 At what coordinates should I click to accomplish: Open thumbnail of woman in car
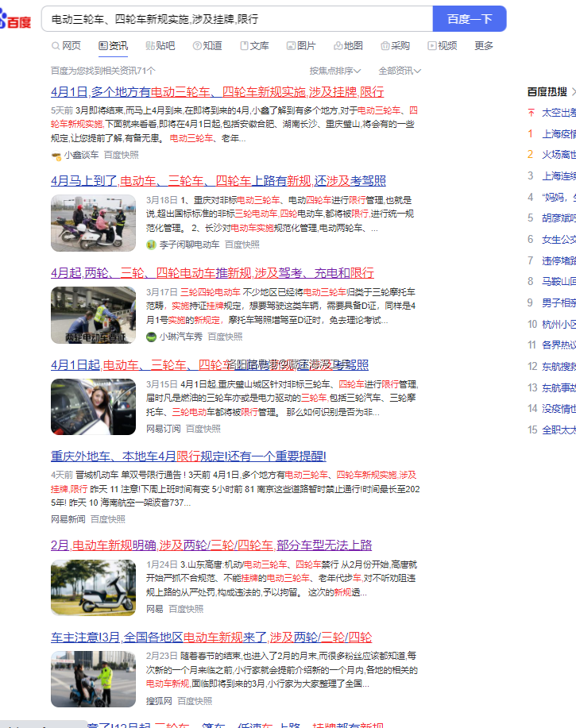pyautogui.click(x=94, y=406)
